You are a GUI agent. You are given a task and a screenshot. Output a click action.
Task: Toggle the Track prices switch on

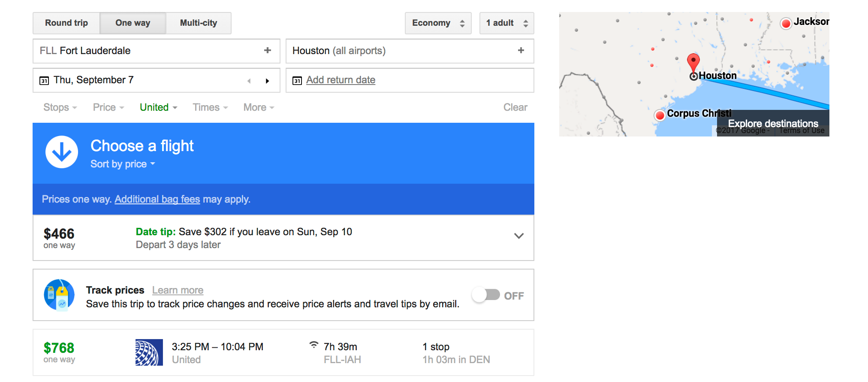tap(486, 295)
